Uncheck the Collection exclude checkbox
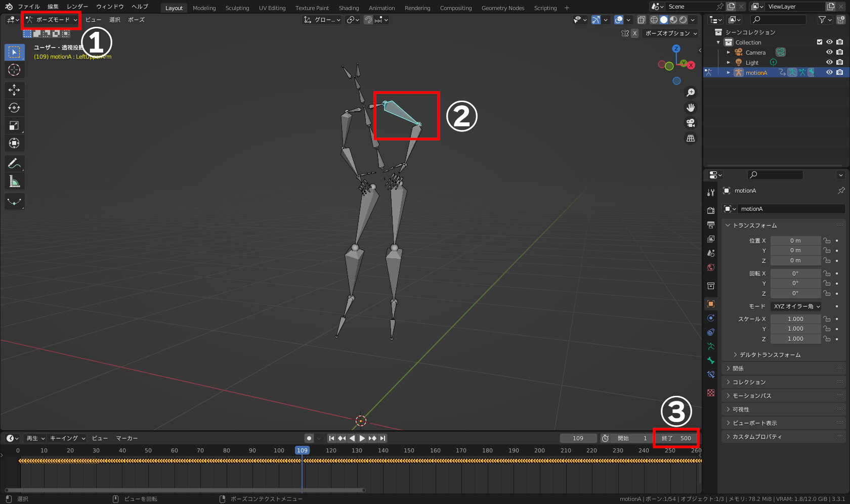Viewport: 850px width, 504px height. (x=820, y=42)
